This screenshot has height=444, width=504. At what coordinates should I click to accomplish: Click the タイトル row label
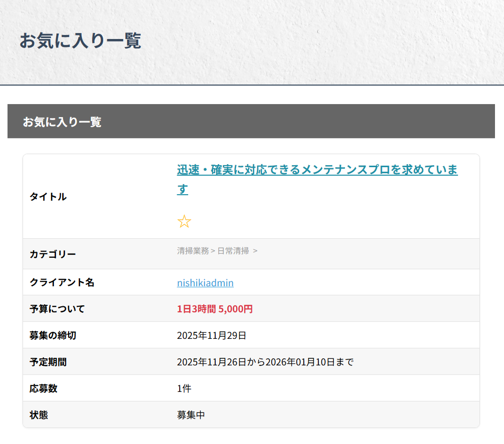(x=48, y=197)
